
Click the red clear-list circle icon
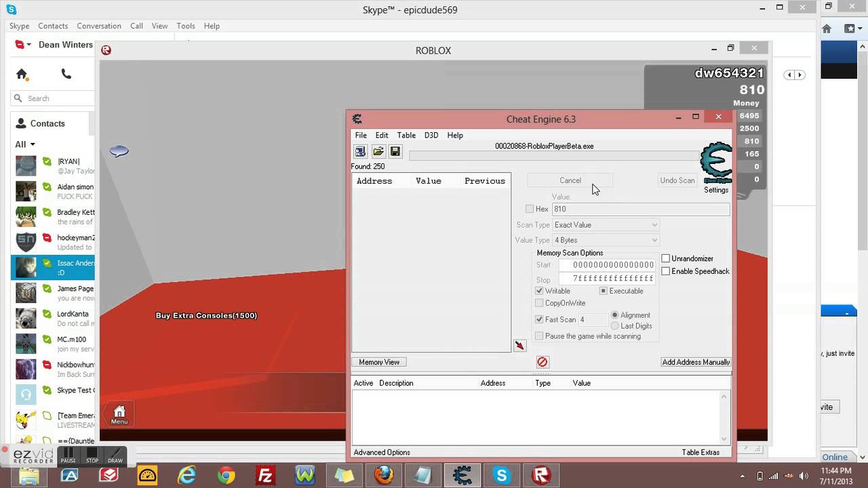[x=542, y=362]
